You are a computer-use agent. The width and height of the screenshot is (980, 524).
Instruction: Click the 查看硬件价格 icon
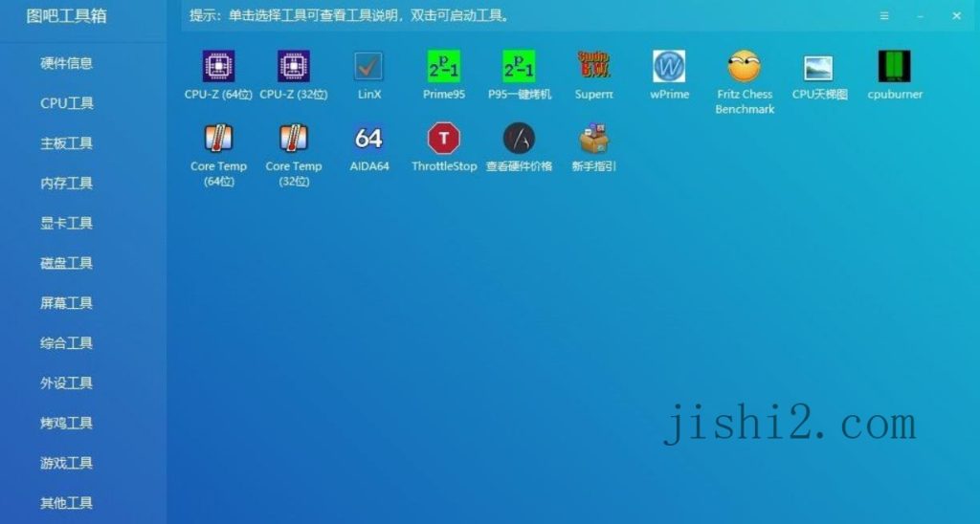(x=519, y=138)
